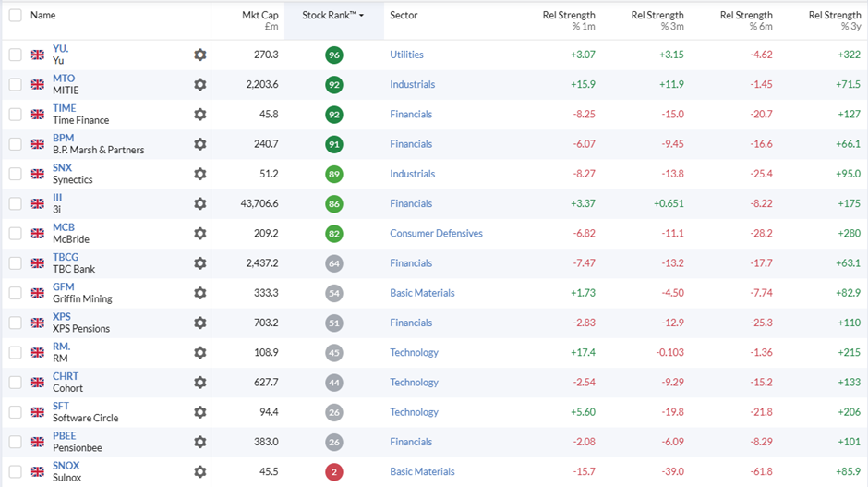This screenshot has width=868, height=487.
Task: Click the UK flag next to Cohort
Action: tap(38, 383)
